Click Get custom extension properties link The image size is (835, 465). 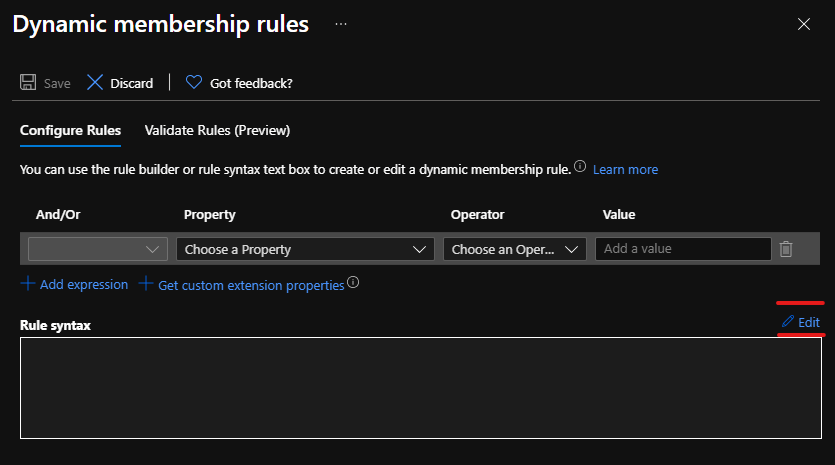point(251,285)
